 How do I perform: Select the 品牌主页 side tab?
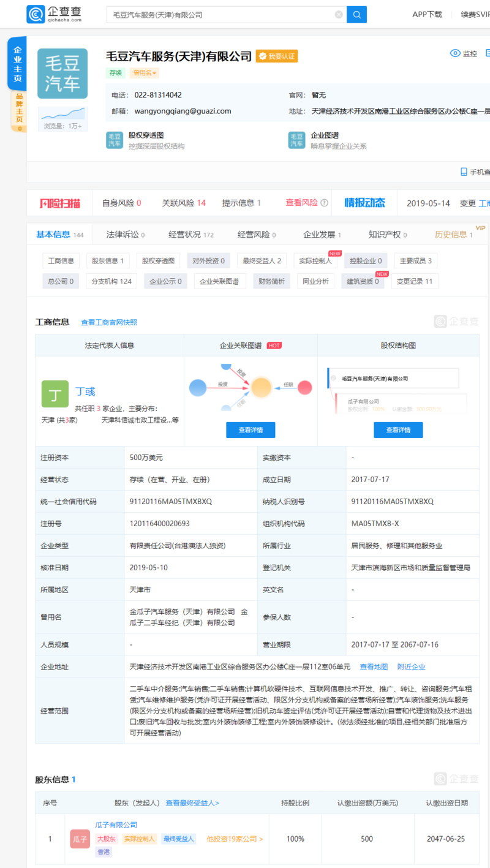click(x=19, y=111)
